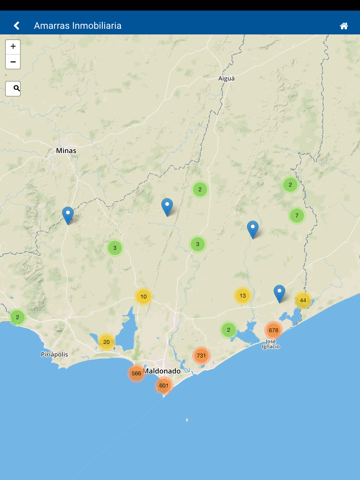Expand the green cluster labeled 7

[x=297, y=215]
